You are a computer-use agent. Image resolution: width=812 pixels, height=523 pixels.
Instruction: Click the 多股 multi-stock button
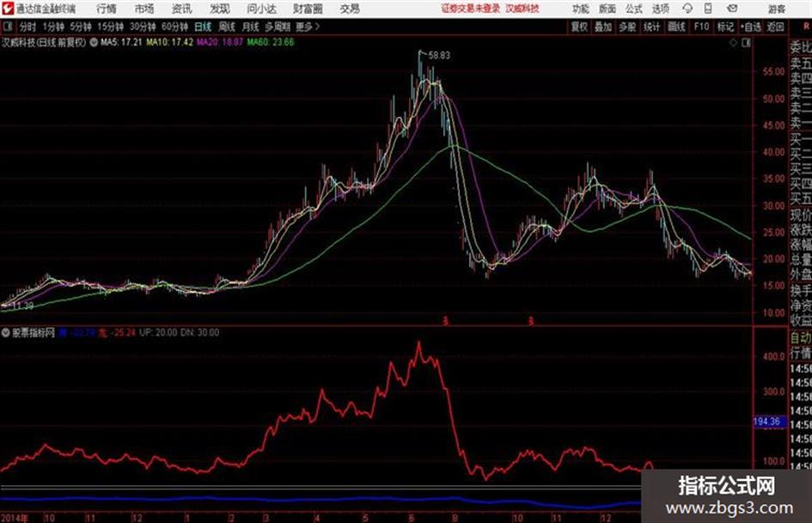coord(627,27)
